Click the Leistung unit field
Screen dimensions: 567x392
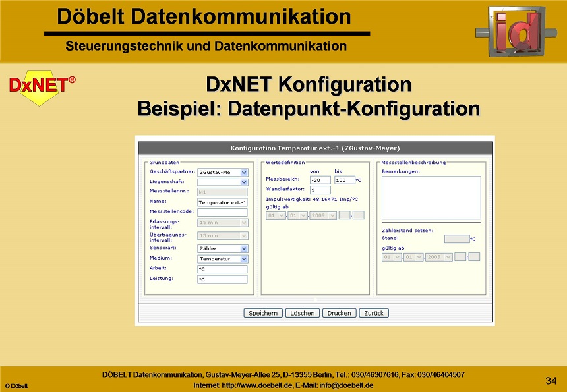pos(222,279)
